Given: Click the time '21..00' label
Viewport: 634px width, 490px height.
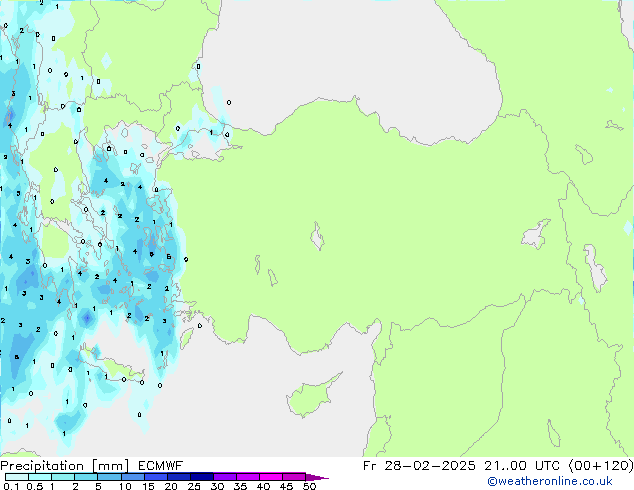Looking at the screenshot, I should [505, 466].
